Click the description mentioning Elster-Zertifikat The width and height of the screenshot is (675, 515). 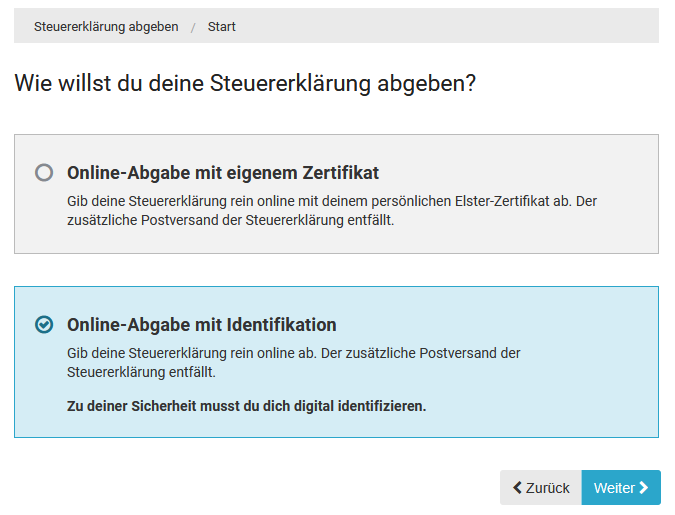331,211
